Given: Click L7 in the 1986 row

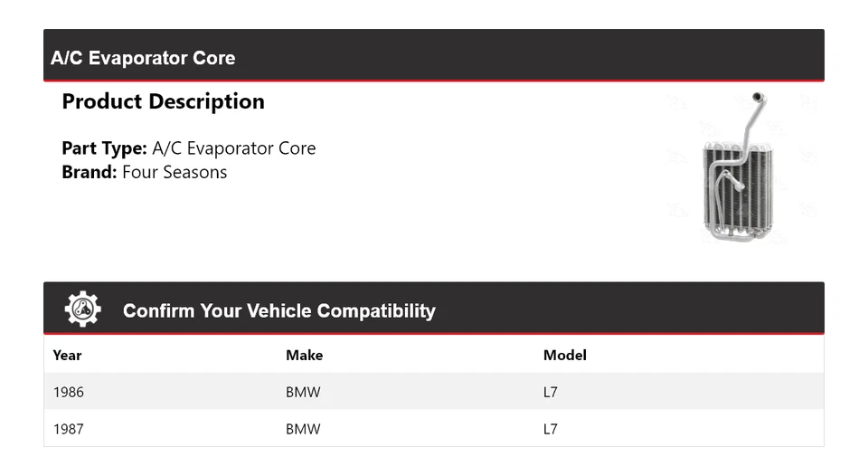Looking at the screenshot, I should coord(551,393).
